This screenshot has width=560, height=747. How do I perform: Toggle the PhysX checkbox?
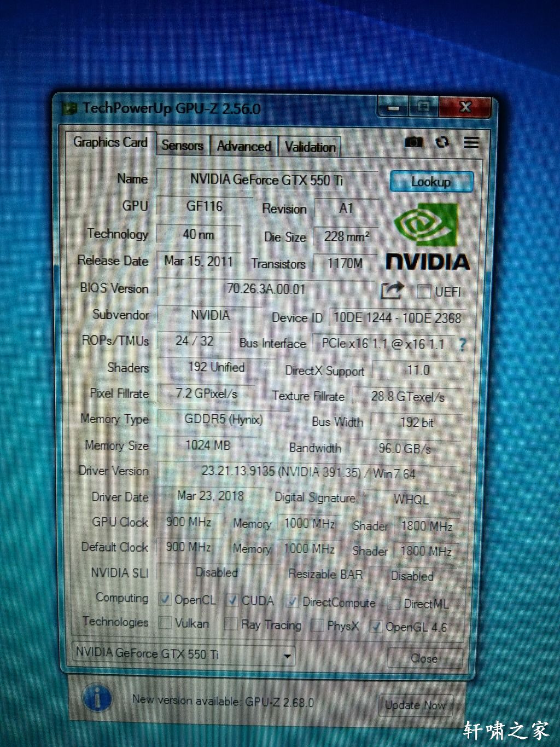pos(317,626)
